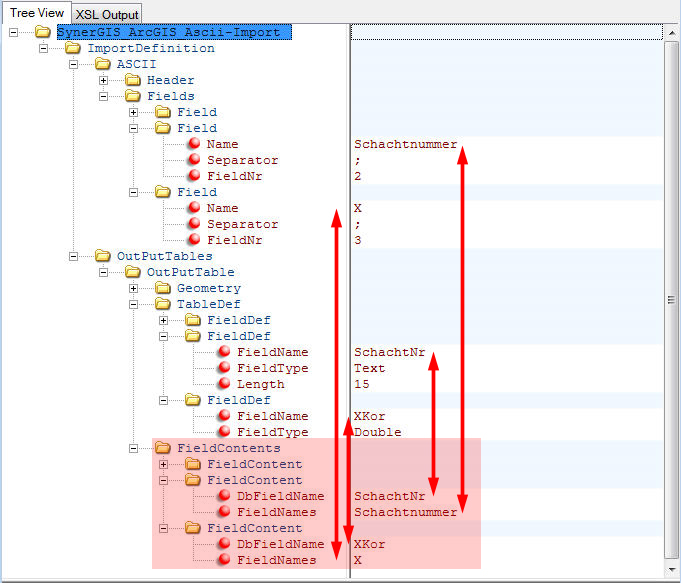Image resolution: width=681 pixels, height=583 pixels.
Task: Click the Header folder icon
Action: pyautogui.click(x=133, y=80)
